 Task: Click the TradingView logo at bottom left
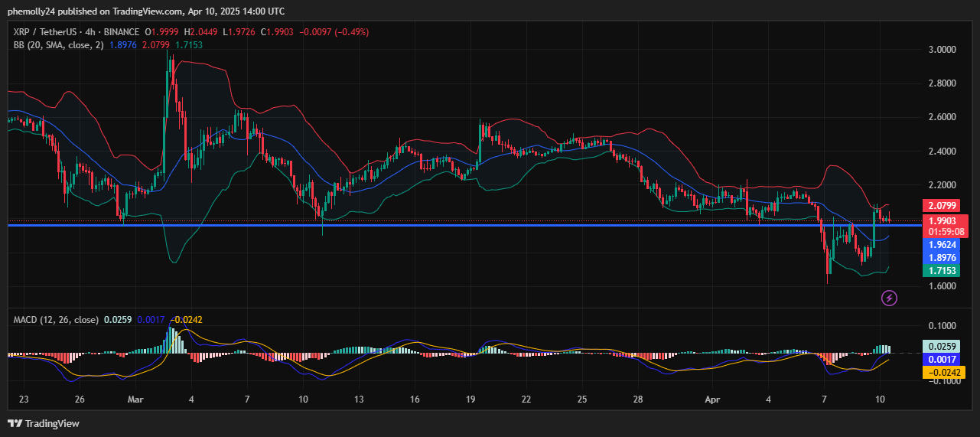(44, 423)
